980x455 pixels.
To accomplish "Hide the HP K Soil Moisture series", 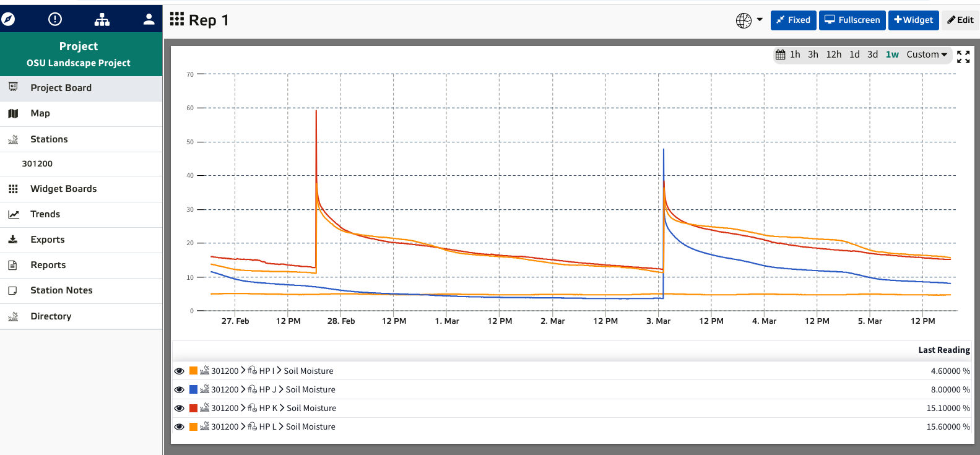I will (x=180, y=408).
